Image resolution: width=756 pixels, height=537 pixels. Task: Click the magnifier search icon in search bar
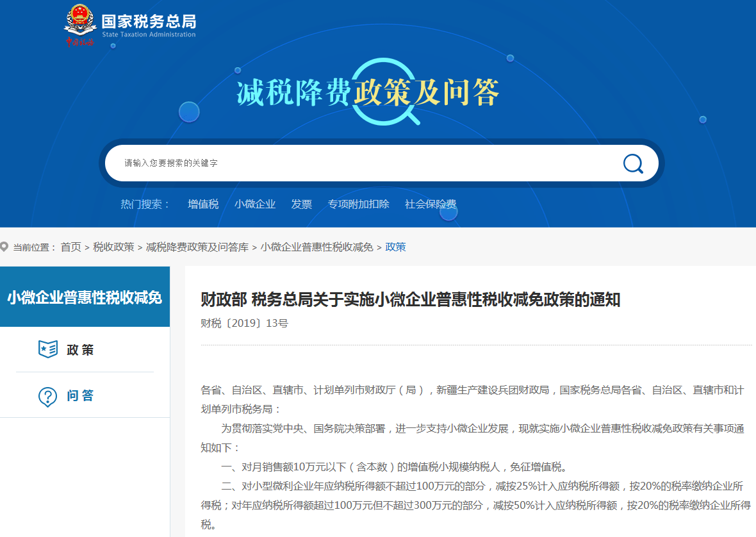[x=633, y=163]
